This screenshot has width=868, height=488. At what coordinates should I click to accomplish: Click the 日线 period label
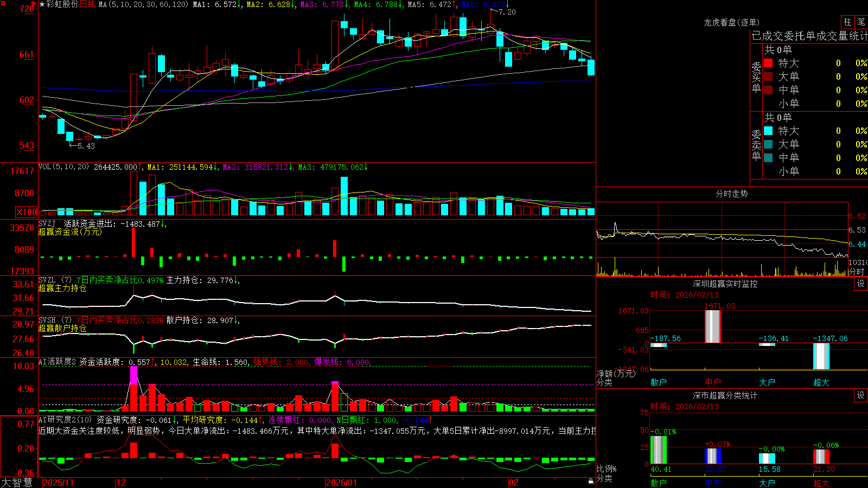87,4
